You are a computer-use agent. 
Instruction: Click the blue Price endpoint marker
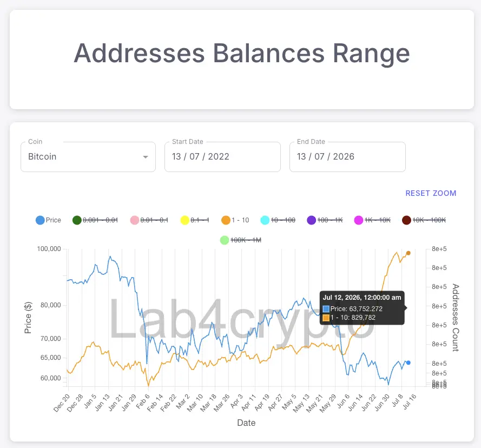click(x=408, y=363)
